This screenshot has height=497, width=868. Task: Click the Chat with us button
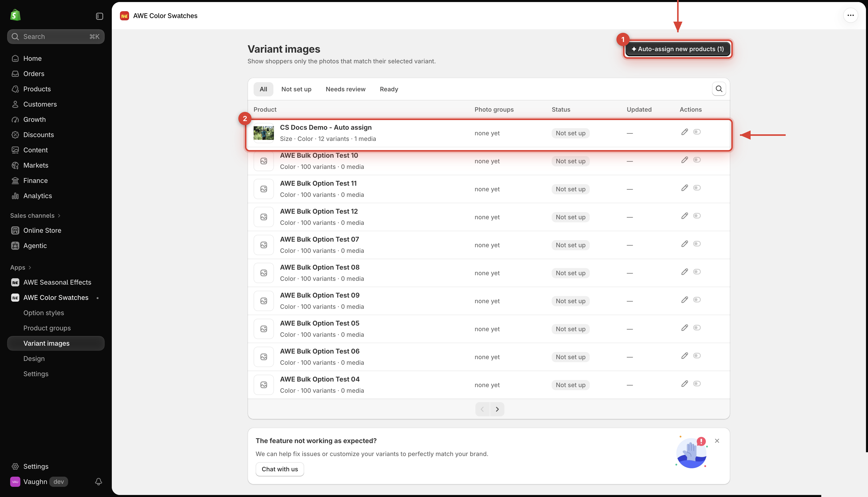(x=280, y=469)
